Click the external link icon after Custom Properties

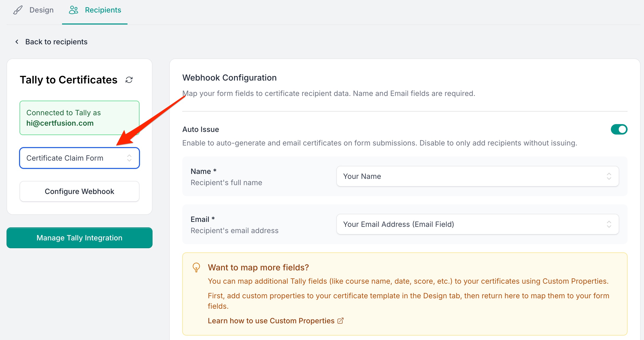[341, 321]
